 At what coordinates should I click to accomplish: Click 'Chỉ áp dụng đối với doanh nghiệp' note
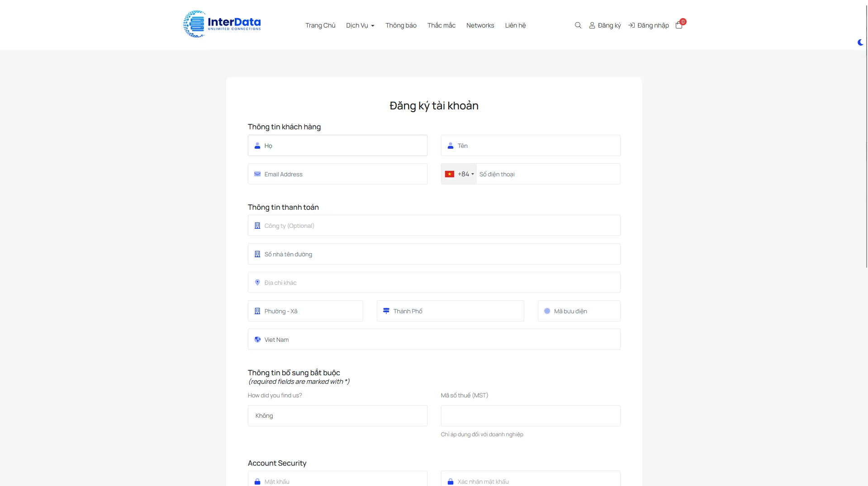[x=482, y=434]
